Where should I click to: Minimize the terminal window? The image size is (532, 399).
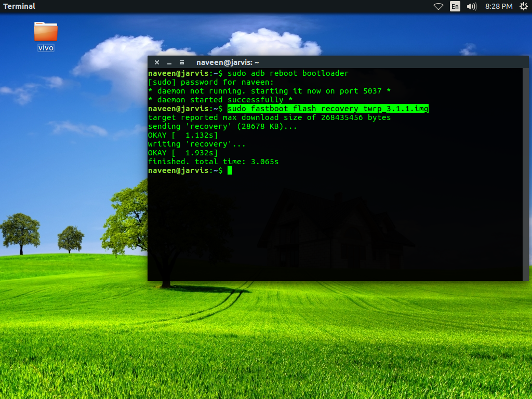pos(169,62)
